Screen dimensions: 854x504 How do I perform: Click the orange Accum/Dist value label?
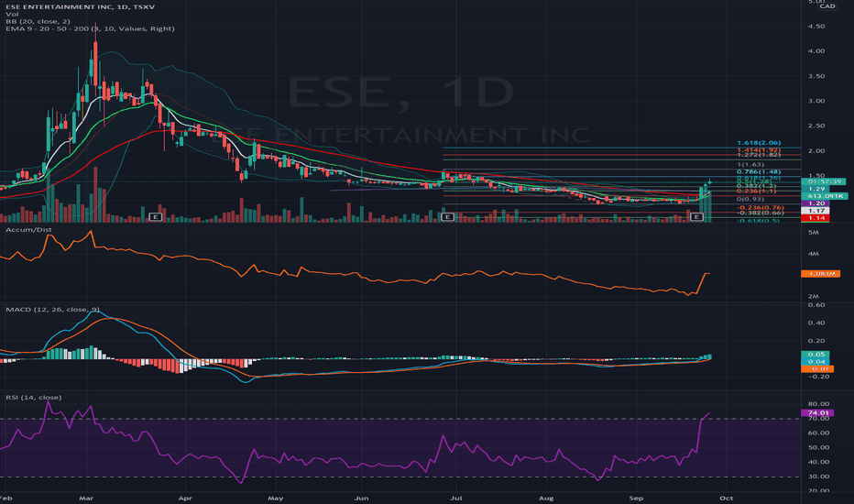coord(820,273)
